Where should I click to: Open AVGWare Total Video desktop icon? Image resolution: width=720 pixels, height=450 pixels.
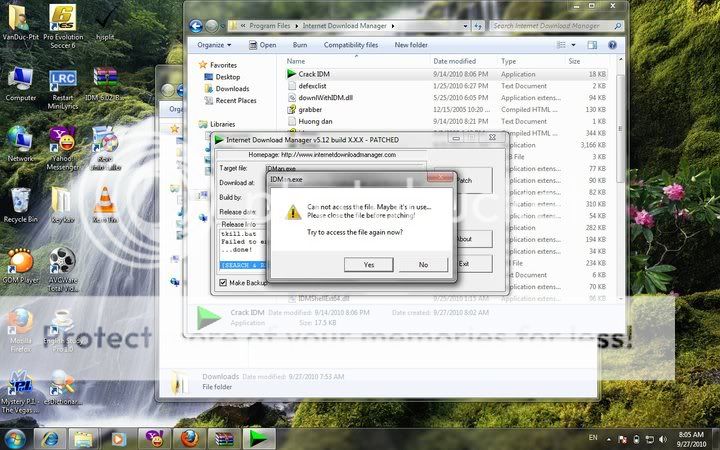click(63, 270)
